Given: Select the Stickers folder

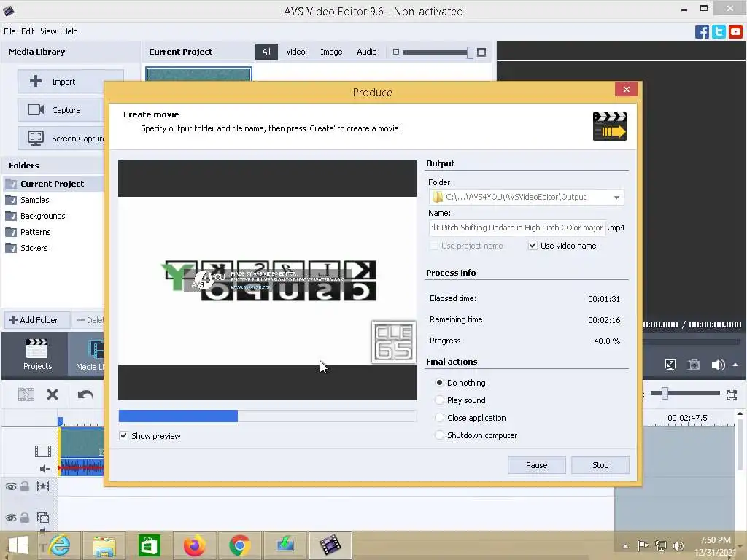Looking at the screenshot, I should (x=34, y=248).
